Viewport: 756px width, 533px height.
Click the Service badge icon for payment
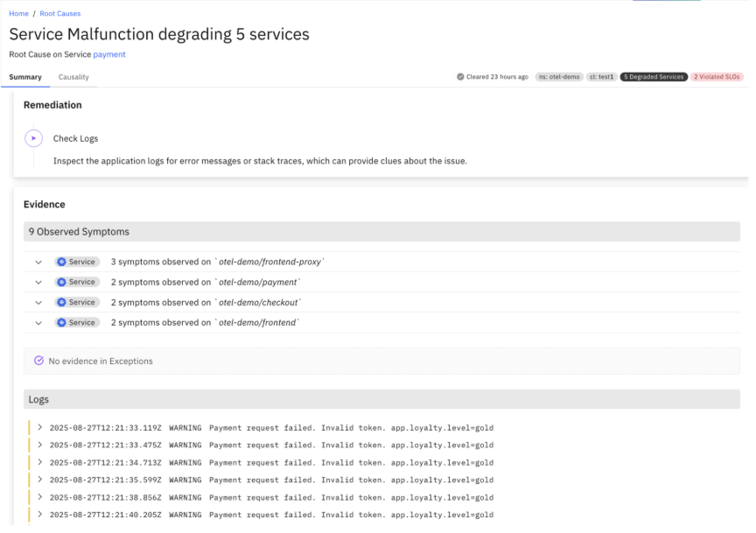tap(61, 282)
